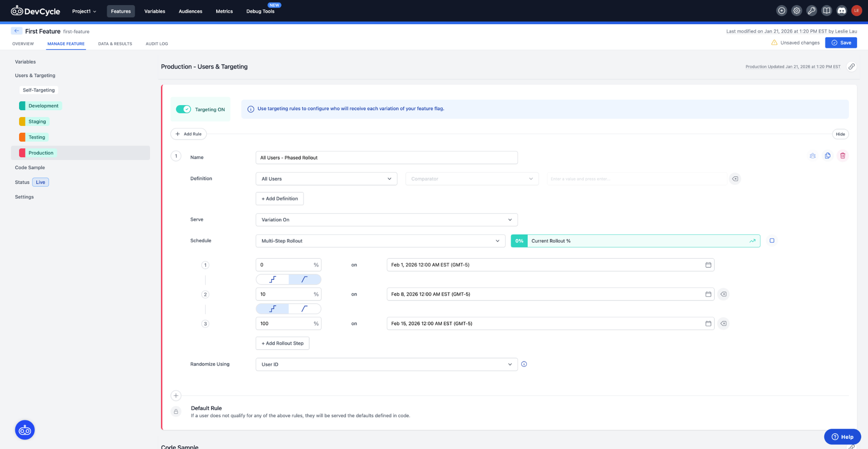This screenshot has width=868, height=449.
Task: Delete the rule using the trash icon
Action: click(x=843, y=155)
